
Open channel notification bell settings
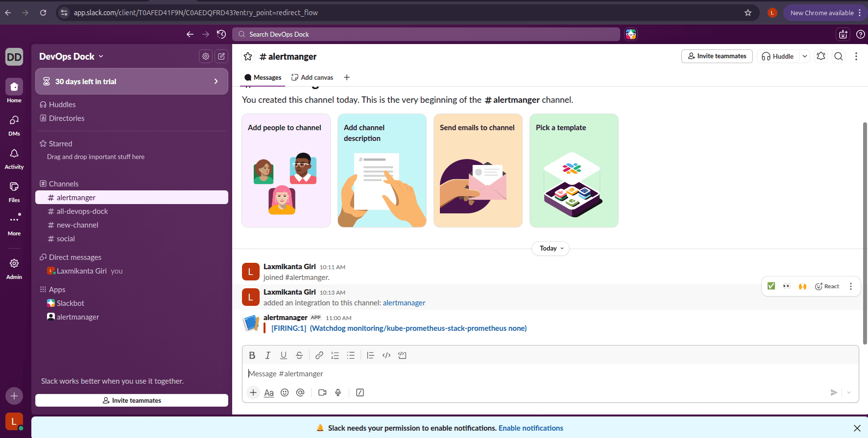821,56
